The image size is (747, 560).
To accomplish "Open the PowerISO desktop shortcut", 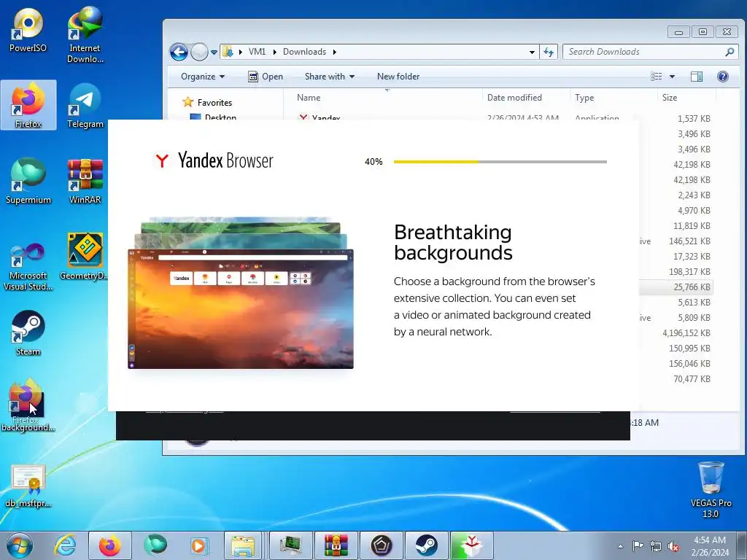I will [28, 29].
